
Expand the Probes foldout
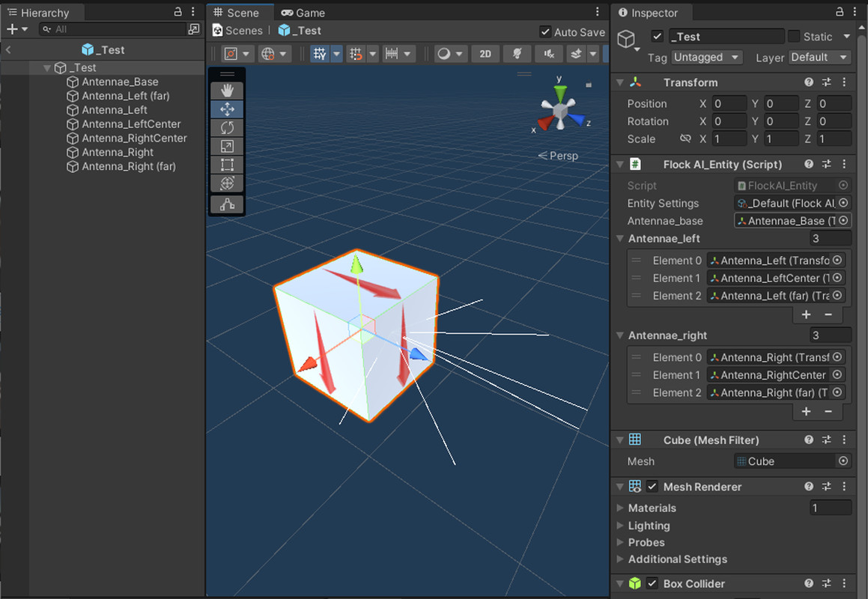(x=620, y=542)
